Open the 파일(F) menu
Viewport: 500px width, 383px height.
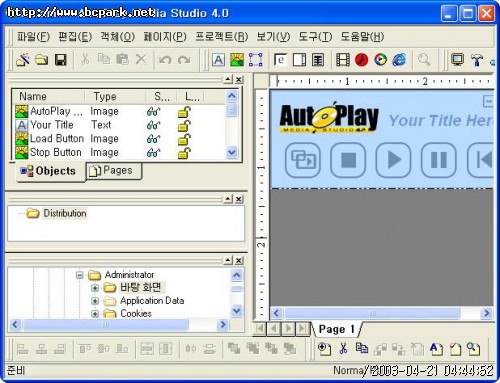coord(33,36)
